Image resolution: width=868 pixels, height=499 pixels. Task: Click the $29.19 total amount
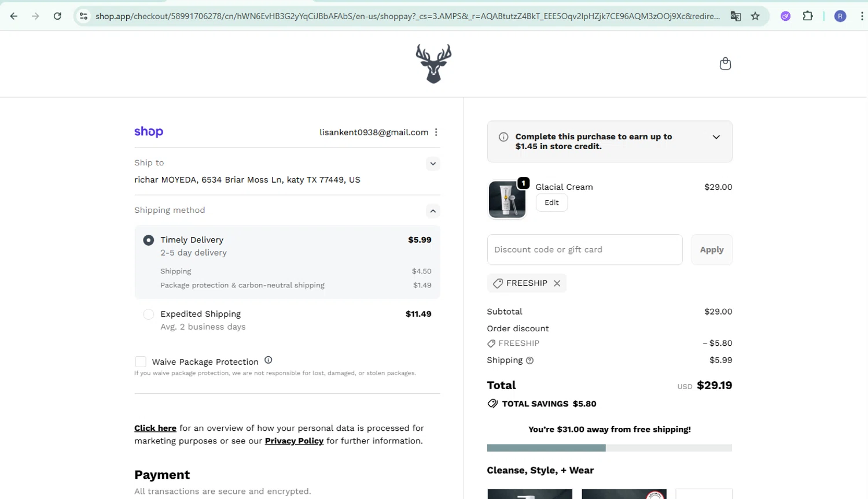pos(714,386)
